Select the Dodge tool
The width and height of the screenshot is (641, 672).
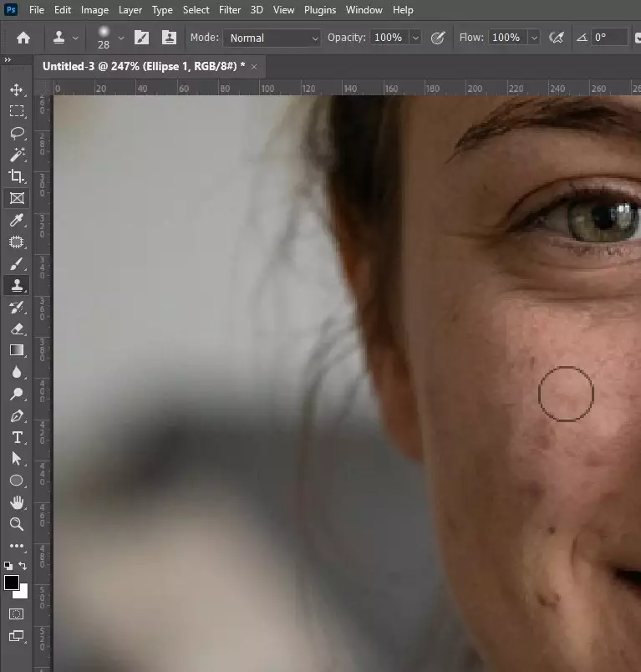pyautogui.click(x=17, y=394)
